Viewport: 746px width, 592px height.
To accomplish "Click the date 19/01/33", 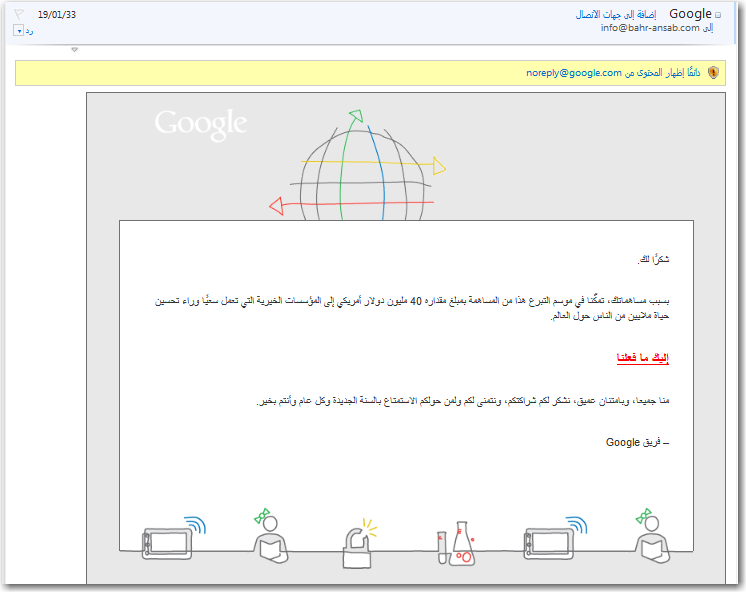I will pos(57,15).
